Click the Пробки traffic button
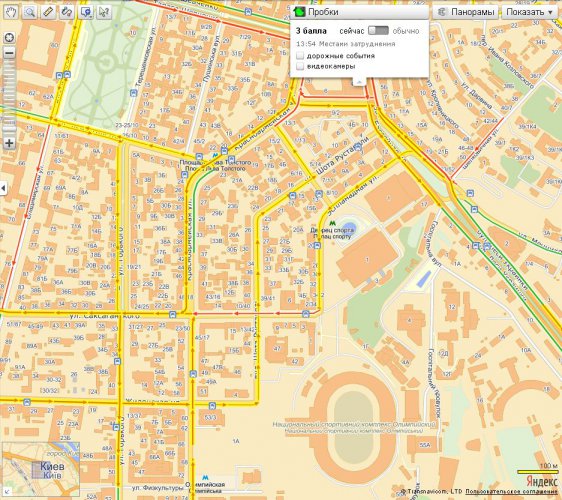 point(359,12)
